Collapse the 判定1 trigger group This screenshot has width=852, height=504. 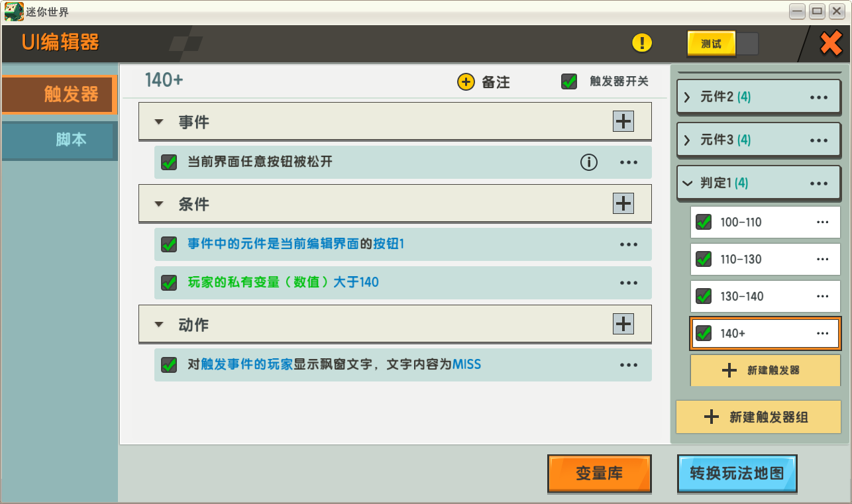[687, 183]
